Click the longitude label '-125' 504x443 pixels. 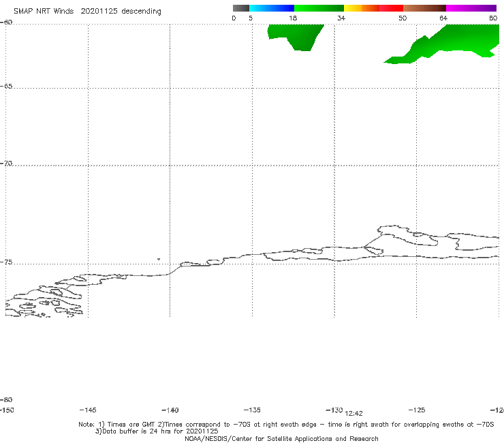(417, 410)
